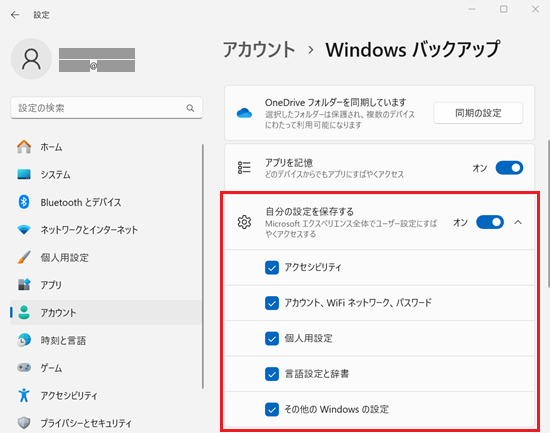550x433 pixels.
Task: Click the gear icon beside 自分の設定を保存する
Action: [x=244, y=222]
